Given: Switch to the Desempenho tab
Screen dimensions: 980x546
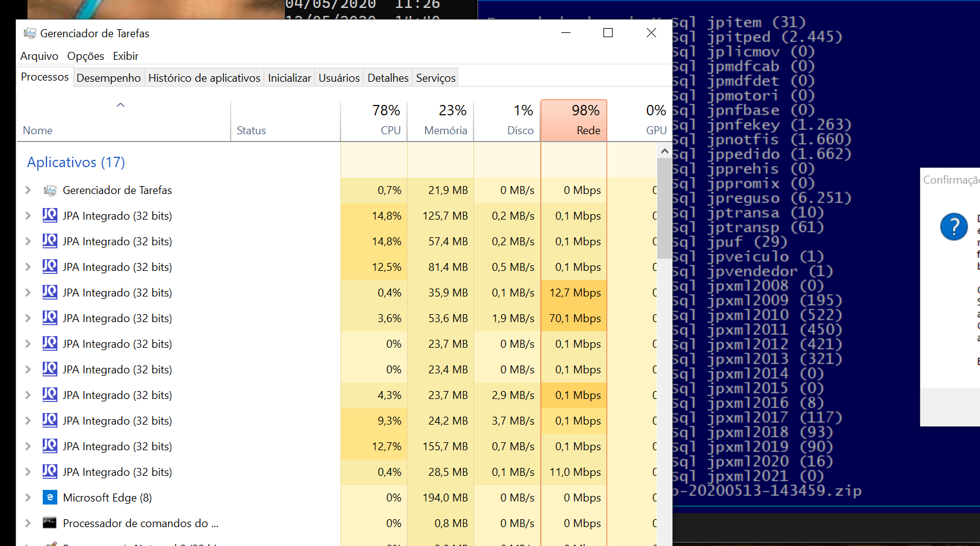Looking at the screenshot, I should 109,78.
